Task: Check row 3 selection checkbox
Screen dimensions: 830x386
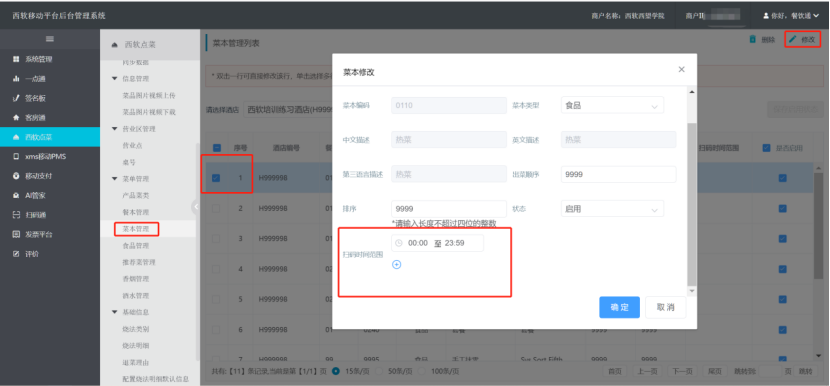Action: point(216,239)
